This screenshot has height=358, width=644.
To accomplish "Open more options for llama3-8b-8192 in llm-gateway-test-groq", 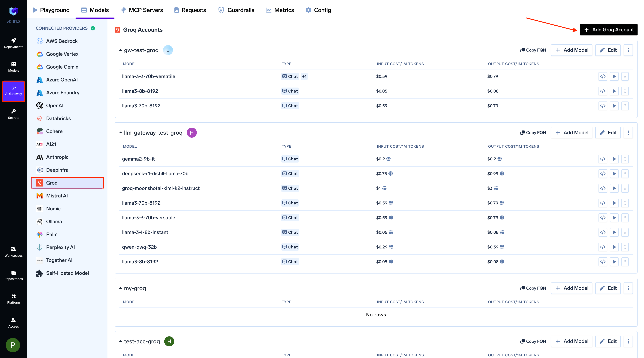I will click(625, 262).
